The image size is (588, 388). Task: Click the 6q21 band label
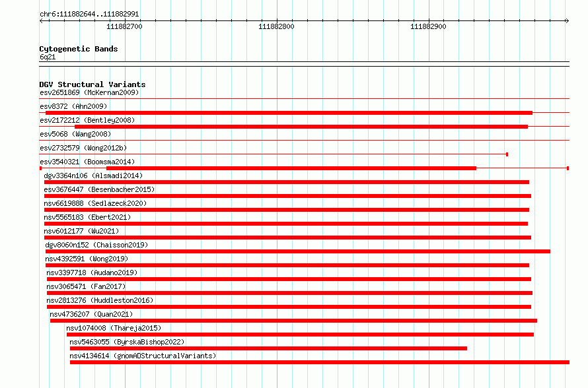(48, 57)
